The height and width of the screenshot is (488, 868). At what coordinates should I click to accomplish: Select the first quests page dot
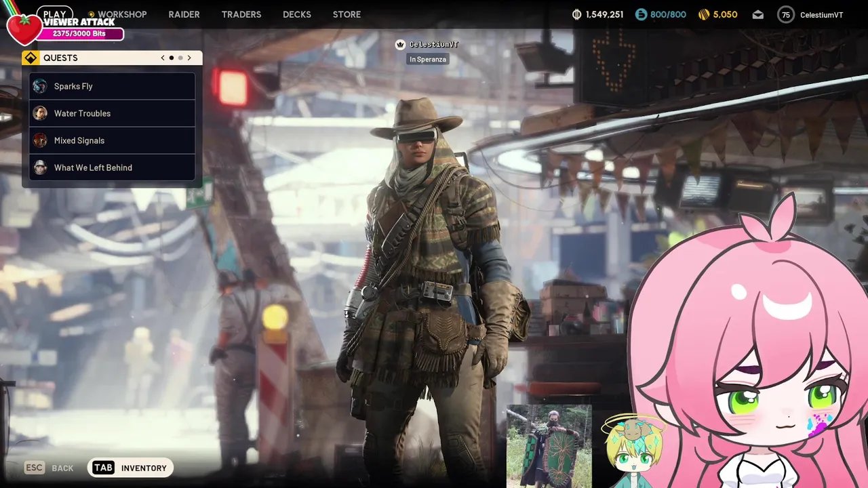[x=172, y=58]
